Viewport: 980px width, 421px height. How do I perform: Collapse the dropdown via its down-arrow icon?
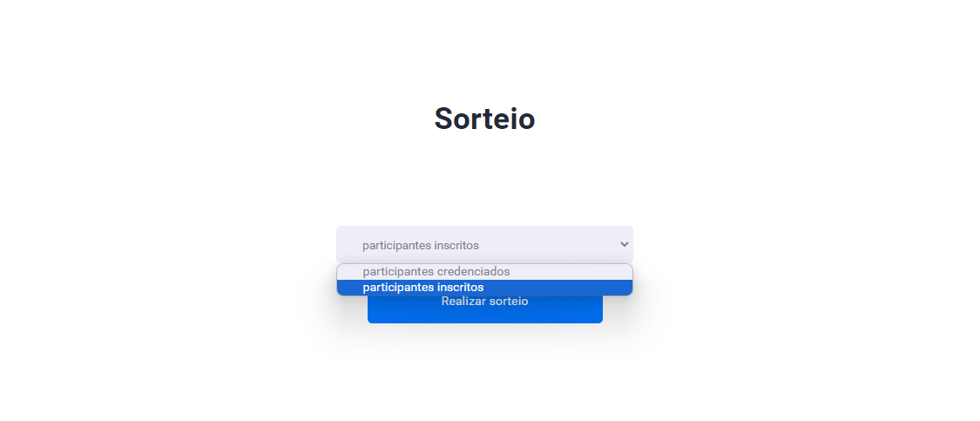[x=624, y=245]
